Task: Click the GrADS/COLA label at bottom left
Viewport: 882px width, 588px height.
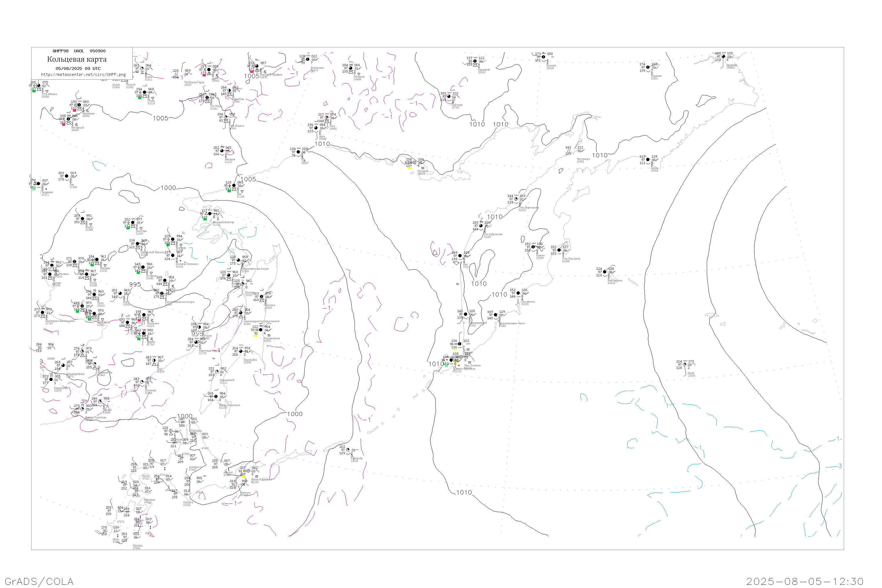Action: [x=39, y=581]
